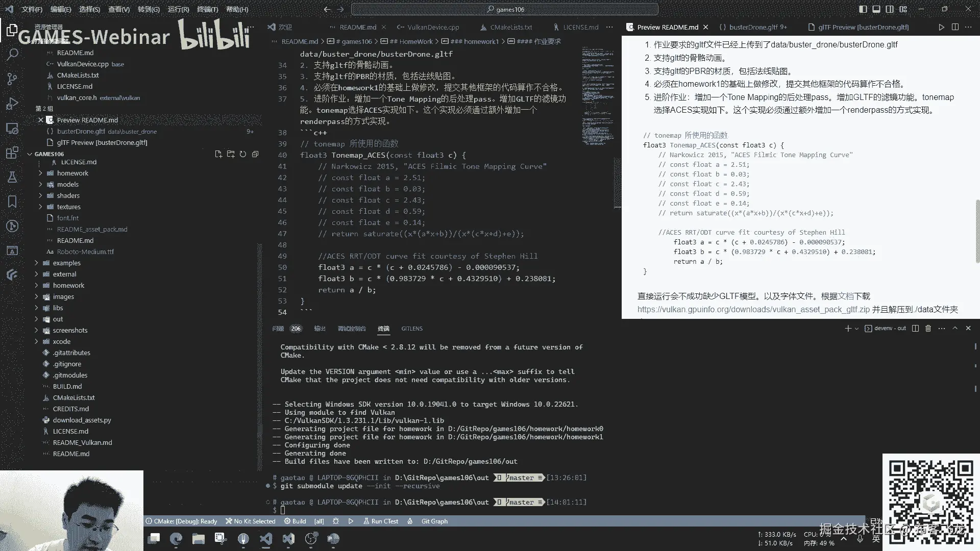Open the Extensions view icon
Screen dimensions: 980x551
pos(12,153)
